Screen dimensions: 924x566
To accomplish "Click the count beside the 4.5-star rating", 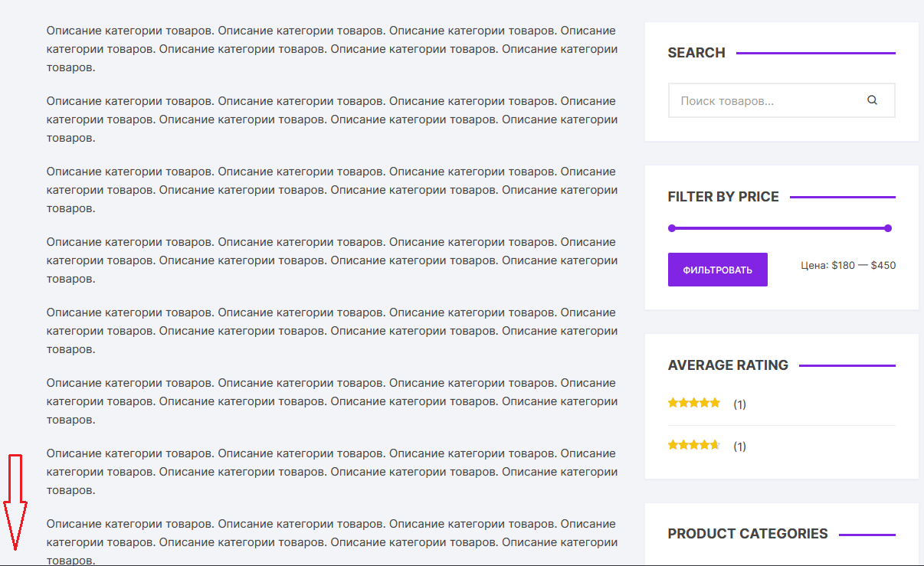I will click(739, 447).
